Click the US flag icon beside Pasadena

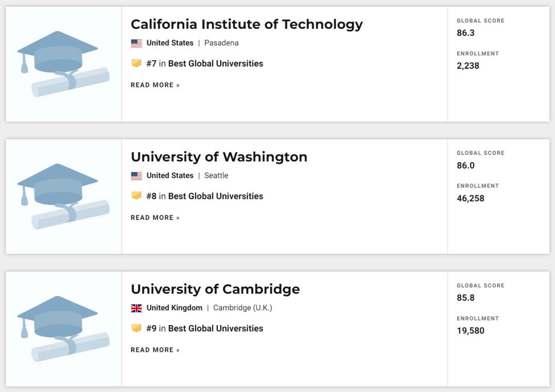point(136,43)
